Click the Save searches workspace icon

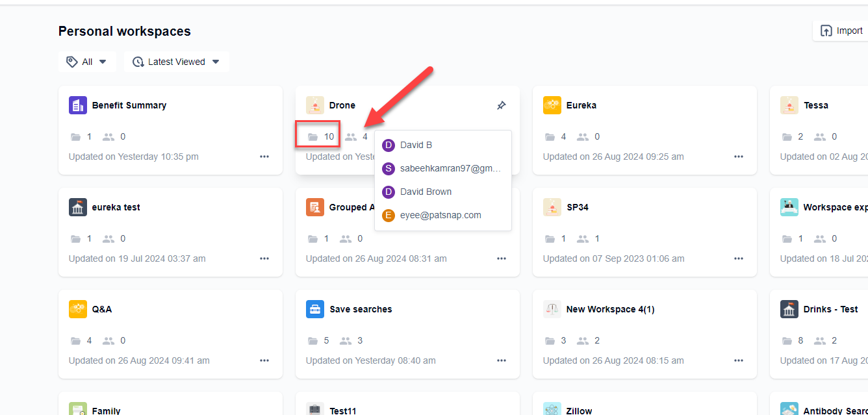(x=315, y=309)
